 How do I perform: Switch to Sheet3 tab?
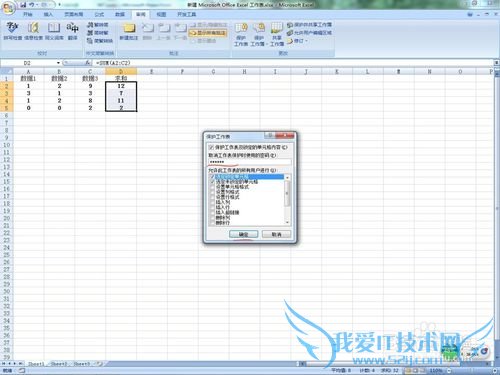[82, 364]
